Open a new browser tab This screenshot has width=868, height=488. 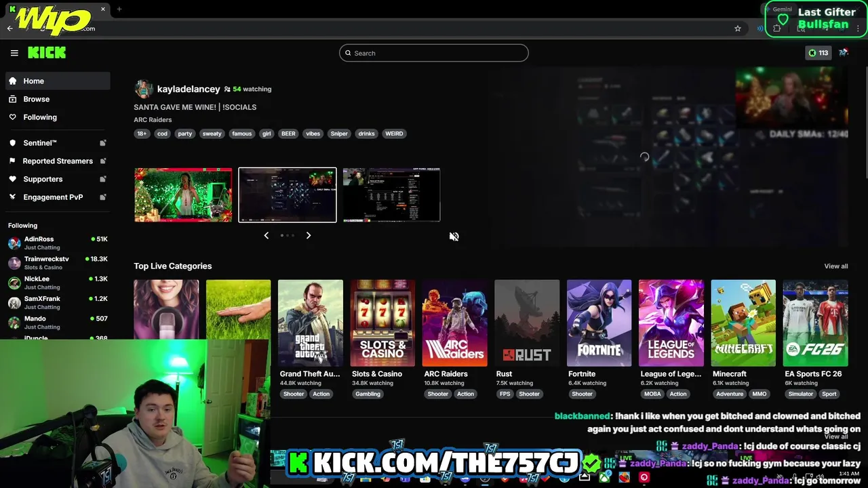coord(119,9)
